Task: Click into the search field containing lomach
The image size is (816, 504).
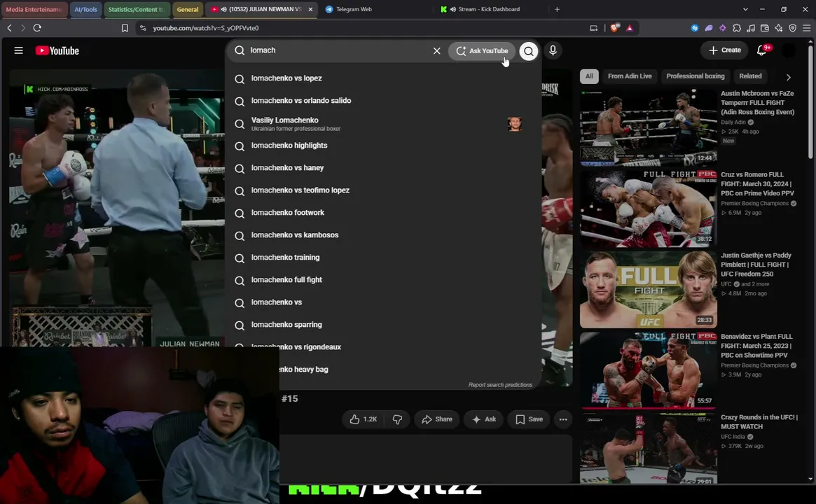Action: click(338, 50)
